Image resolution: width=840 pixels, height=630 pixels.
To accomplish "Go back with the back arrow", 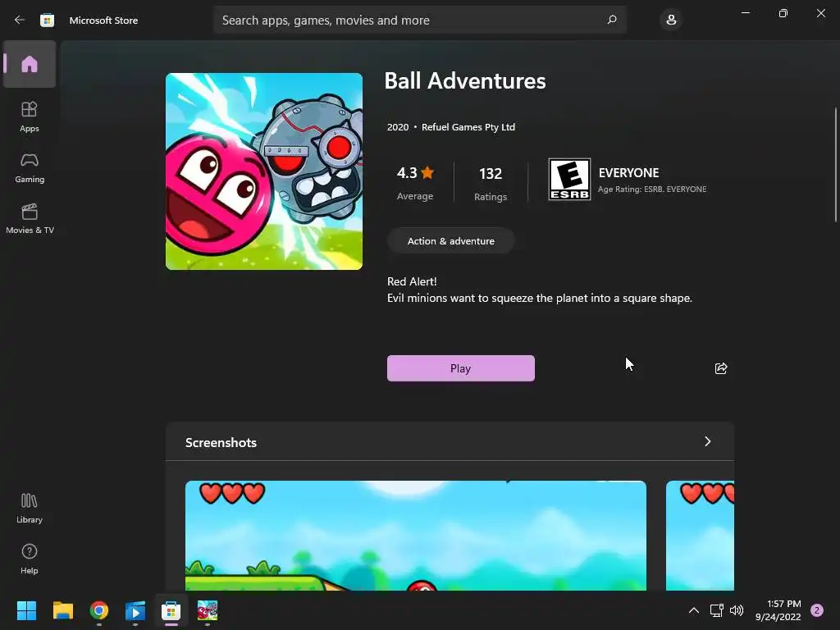I will (x=20, y=20).
